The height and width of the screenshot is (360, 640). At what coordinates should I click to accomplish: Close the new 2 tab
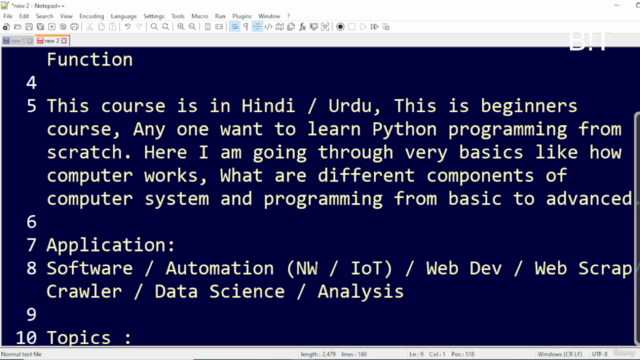tap(64, 41)
